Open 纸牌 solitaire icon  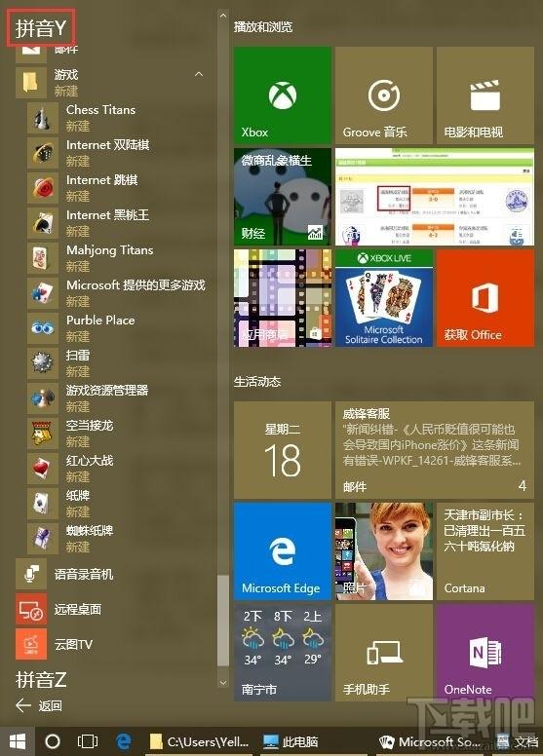[43, 504]
